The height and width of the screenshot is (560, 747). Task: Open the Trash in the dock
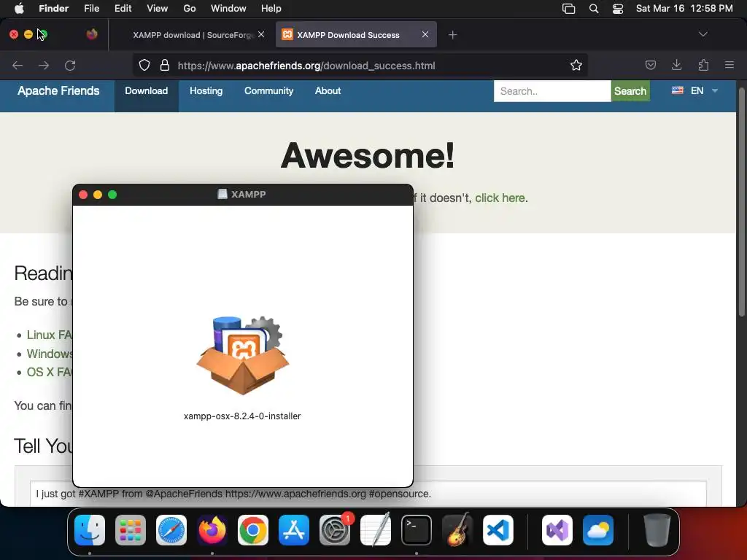point(657,530)
